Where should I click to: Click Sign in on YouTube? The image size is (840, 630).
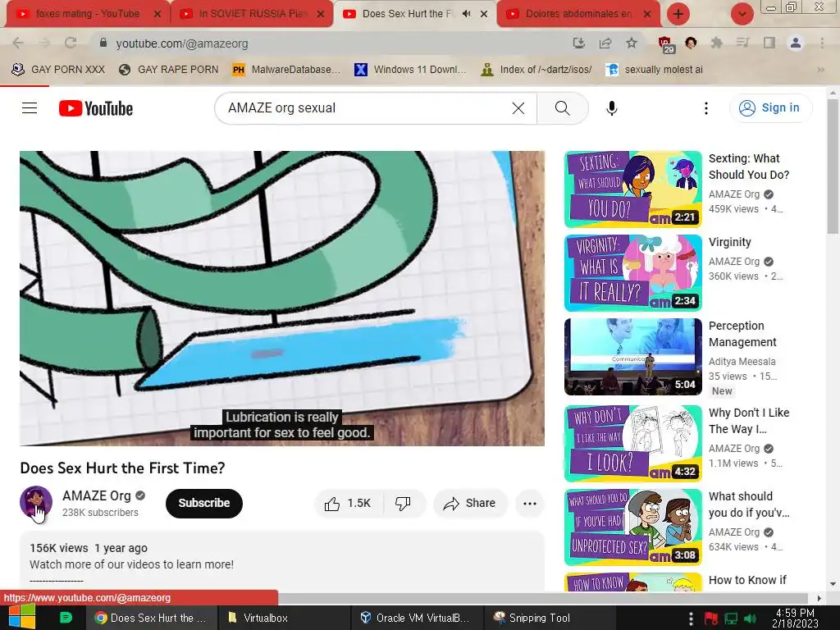click(x=770, y=107)
